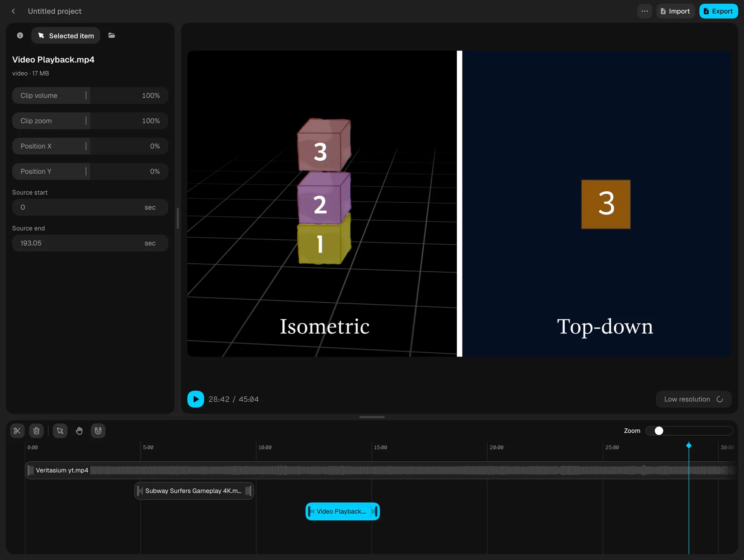
Task: Open the project info tab icon
Action: click(x=20, y=36)
